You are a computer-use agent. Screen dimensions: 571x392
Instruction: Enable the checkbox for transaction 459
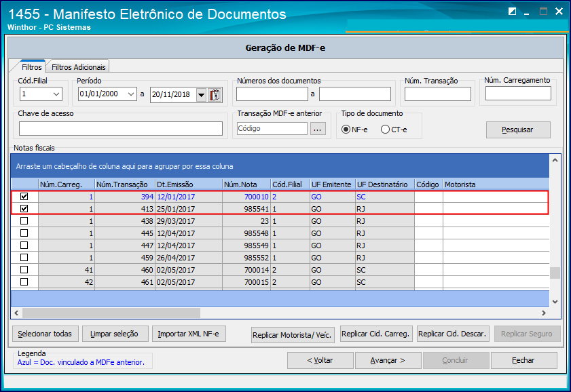point(24,258)
